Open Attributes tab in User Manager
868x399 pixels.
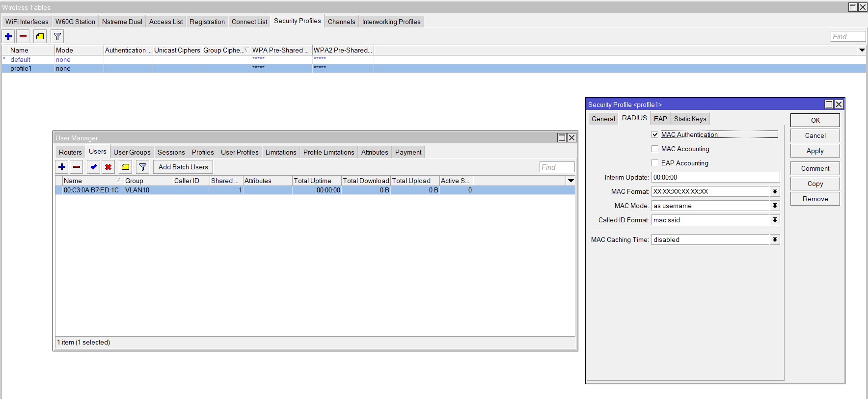point(375,152)
